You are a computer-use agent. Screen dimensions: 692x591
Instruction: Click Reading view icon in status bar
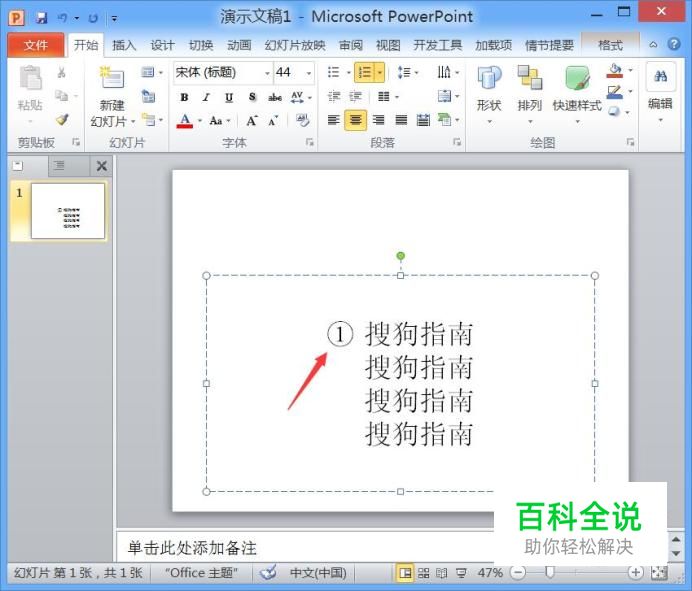[442, 573]
